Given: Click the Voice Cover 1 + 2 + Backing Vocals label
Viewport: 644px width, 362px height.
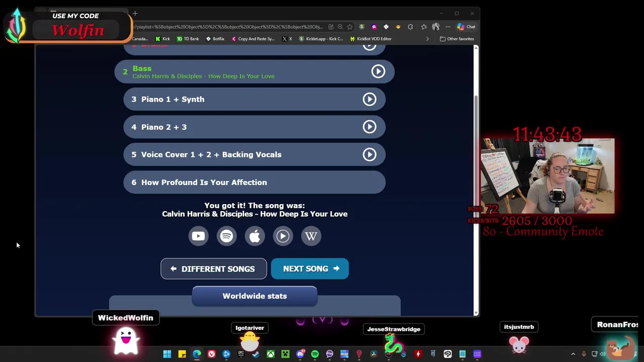Looking at the screenshot, I should [x=211, y=154].
